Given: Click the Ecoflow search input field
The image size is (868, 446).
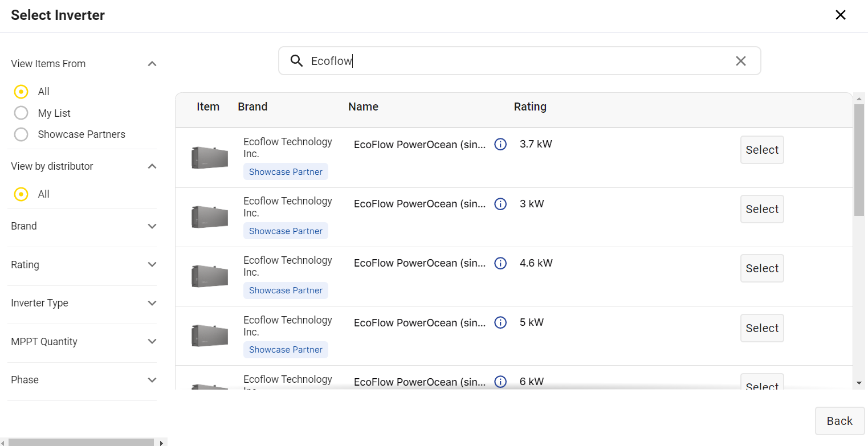Looking at the screenshot, I should [519, 61].
